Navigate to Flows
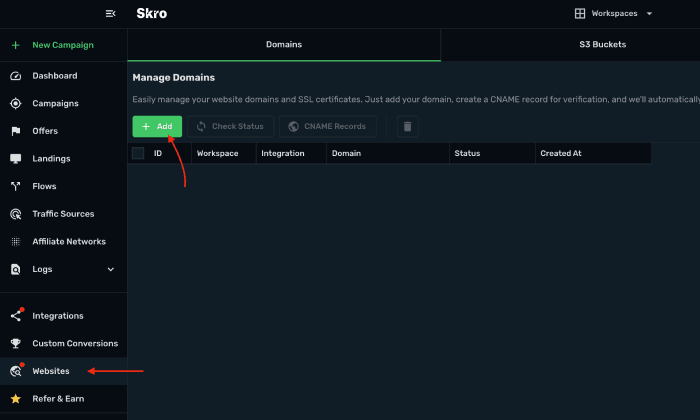 44,186
